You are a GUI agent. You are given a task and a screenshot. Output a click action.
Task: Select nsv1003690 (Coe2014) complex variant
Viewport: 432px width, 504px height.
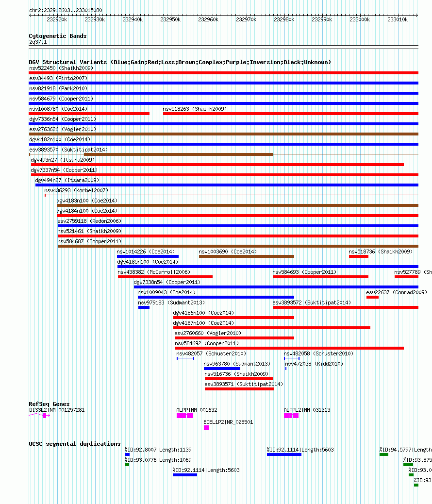tap(247, 256)
